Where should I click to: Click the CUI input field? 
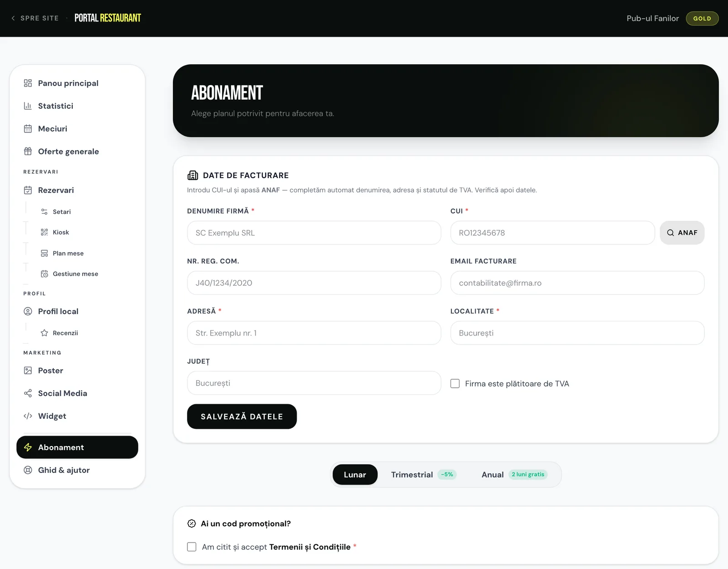coord(552,233)
